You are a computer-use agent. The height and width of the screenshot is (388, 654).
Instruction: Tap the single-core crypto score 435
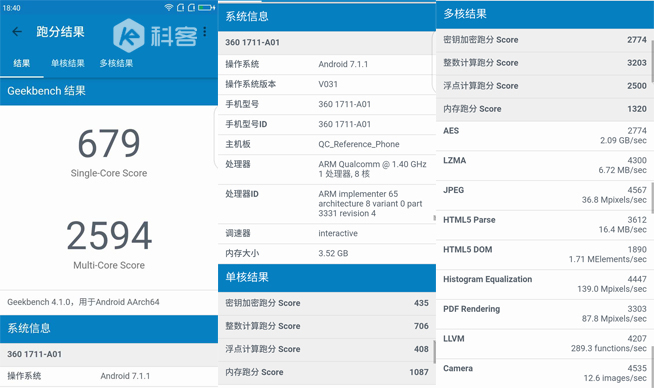(421, 303)
